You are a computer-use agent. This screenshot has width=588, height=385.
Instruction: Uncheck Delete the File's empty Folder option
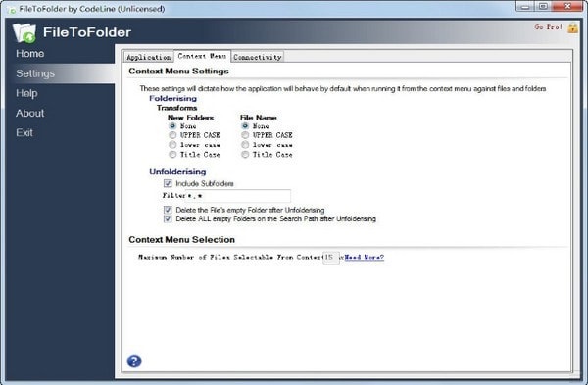coord(168,210)
